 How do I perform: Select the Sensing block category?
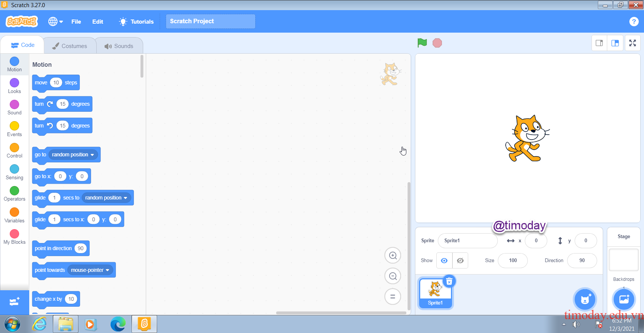(x=14, y=172)
